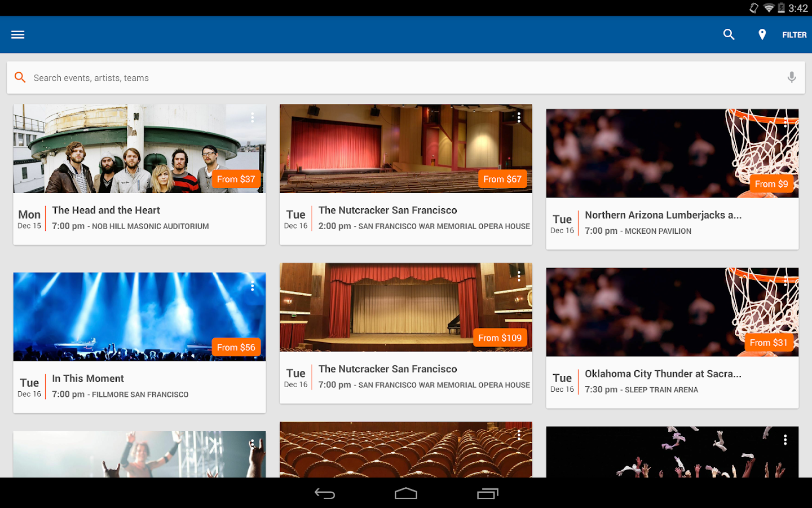Tap "NOB HILL MASONIC AUDITORIUM" venue text
Viewport: 812px width, 508px height.
coord(150,226)
